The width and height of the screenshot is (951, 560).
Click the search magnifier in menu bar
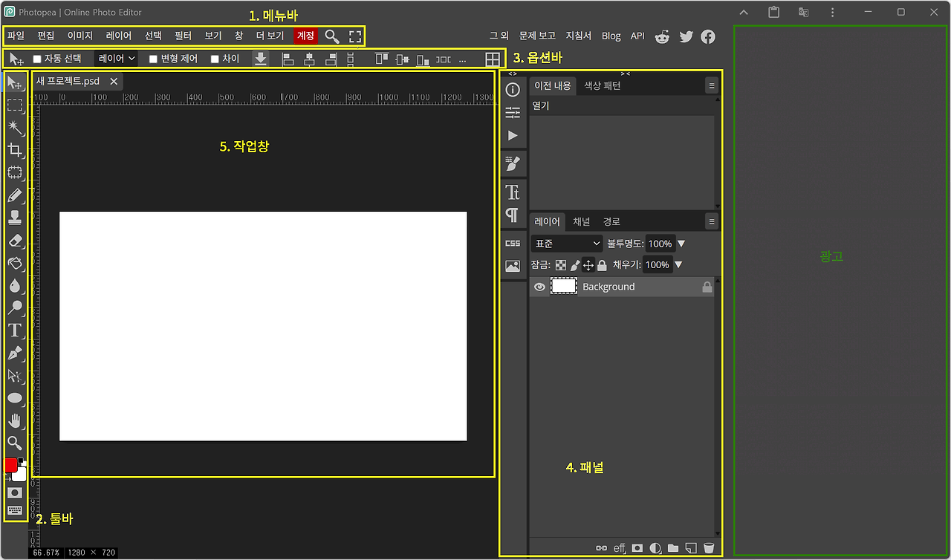pyautogui.click(x=332, y=36)
